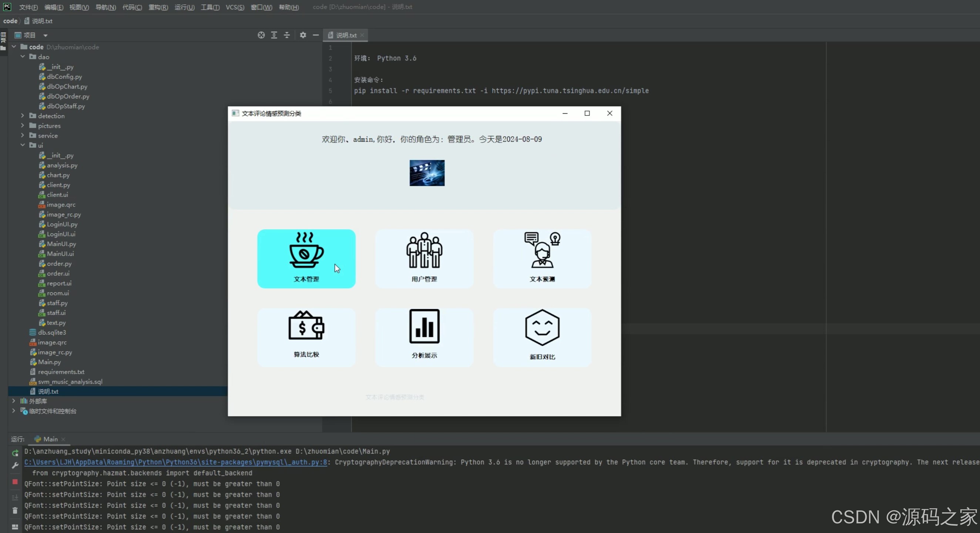
Task: Close the Main run tab
Action: (63, 439)
